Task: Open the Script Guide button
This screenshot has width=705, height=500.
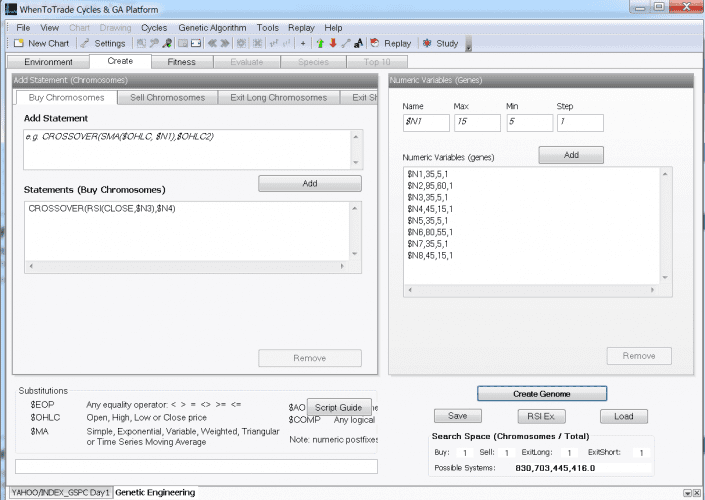Action: pos(339,407)
